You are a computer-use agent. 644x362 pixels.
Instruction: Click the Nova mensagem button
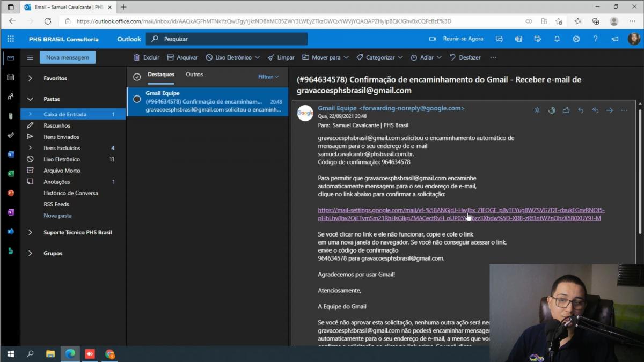[x=68, y=57]
